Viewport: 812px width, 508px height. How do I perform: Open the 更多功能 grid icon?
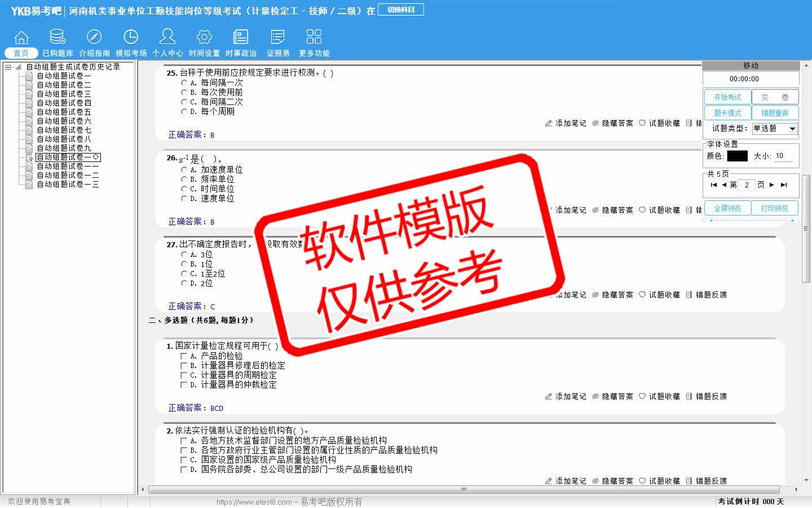(314, 38)
